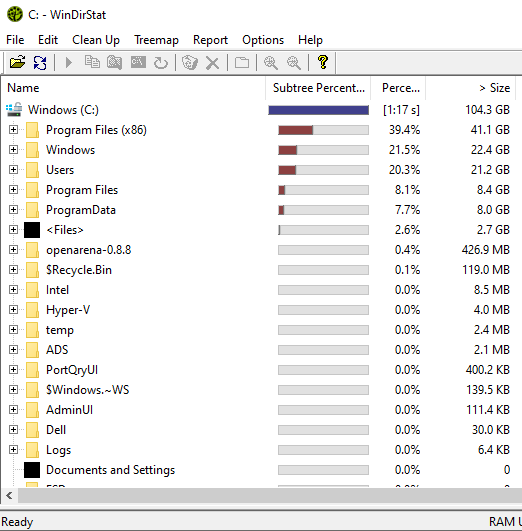Click the [1:17 s] scan time

401,110
